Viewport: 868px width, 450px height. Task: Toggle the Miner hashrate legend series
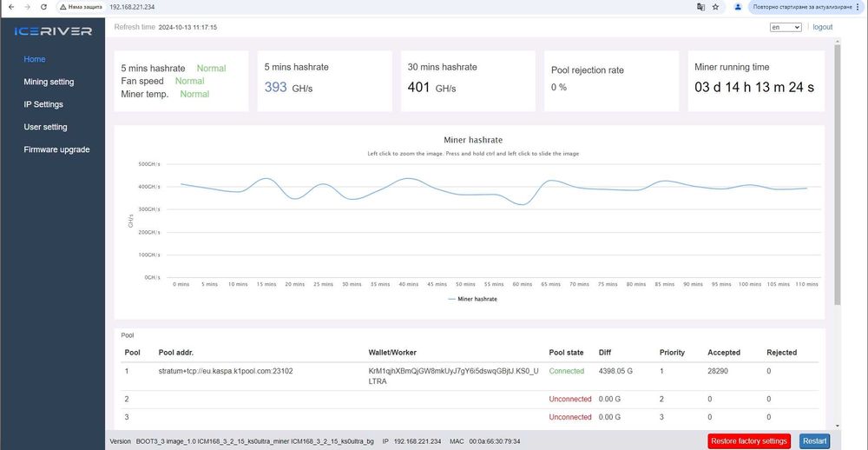click(x=473, y=299)
